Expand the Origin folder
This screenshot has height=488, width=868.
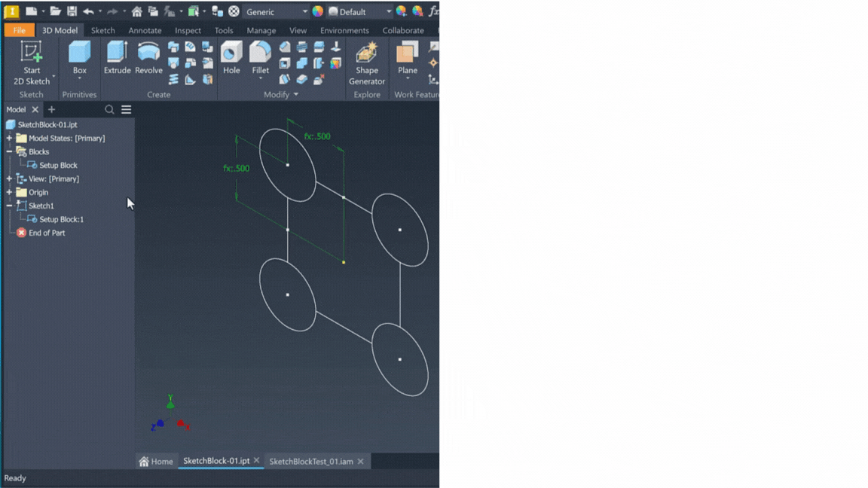click(9, 193)
